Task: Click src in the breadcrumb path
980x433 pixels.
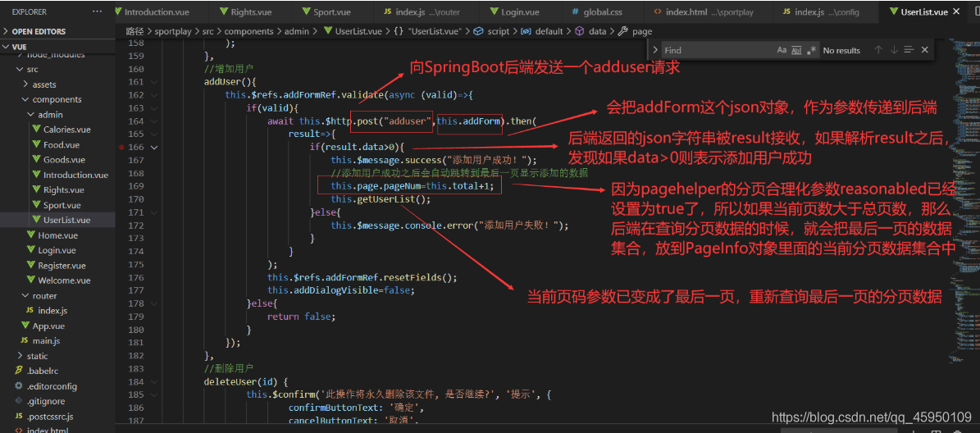Action: 207,31
